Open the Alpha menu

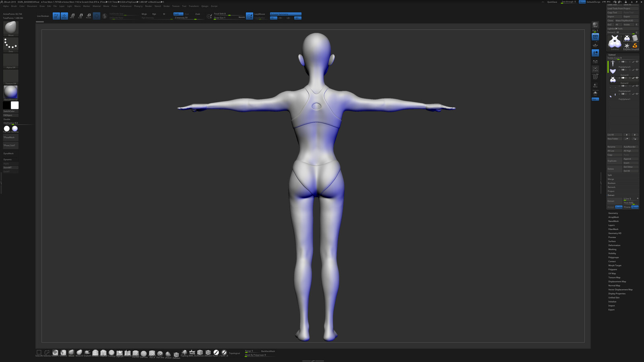pyautogui.click(x=6, y=6)
